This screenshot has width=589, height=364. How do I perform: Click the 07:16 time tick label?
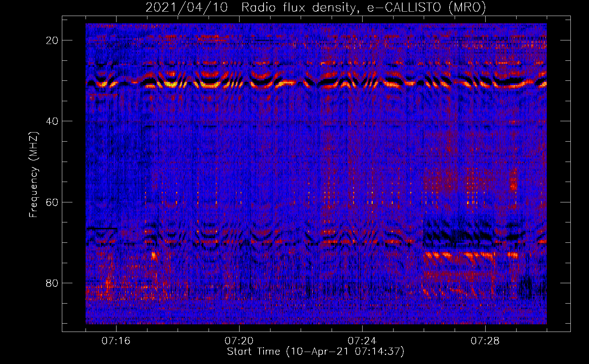point(116,341)
